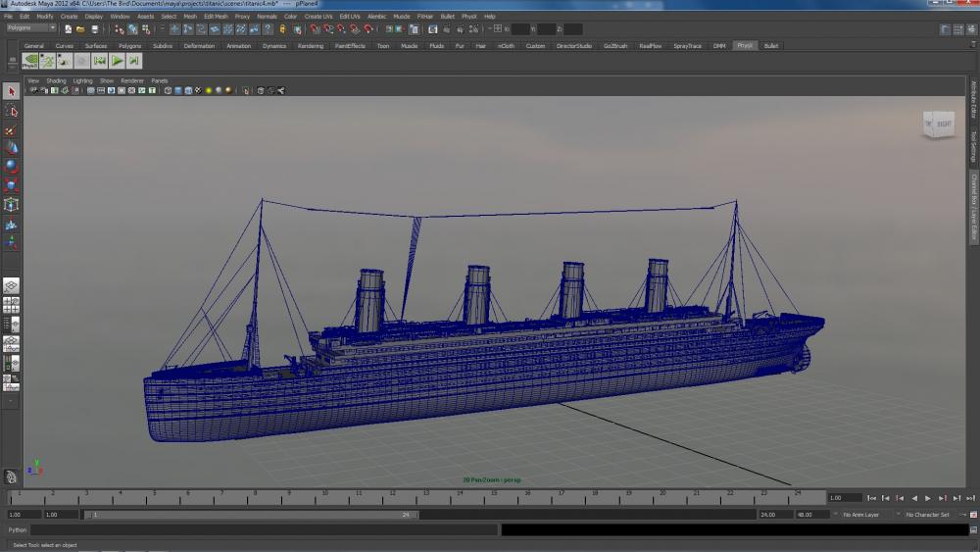Activate the Lasso Select tool
The image size is (980, 552).
click(x=12, y=111)
